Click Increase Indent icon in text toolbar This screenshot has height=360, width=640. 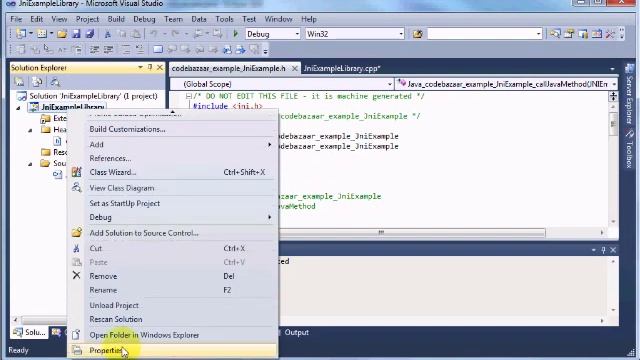coord(108,50)
